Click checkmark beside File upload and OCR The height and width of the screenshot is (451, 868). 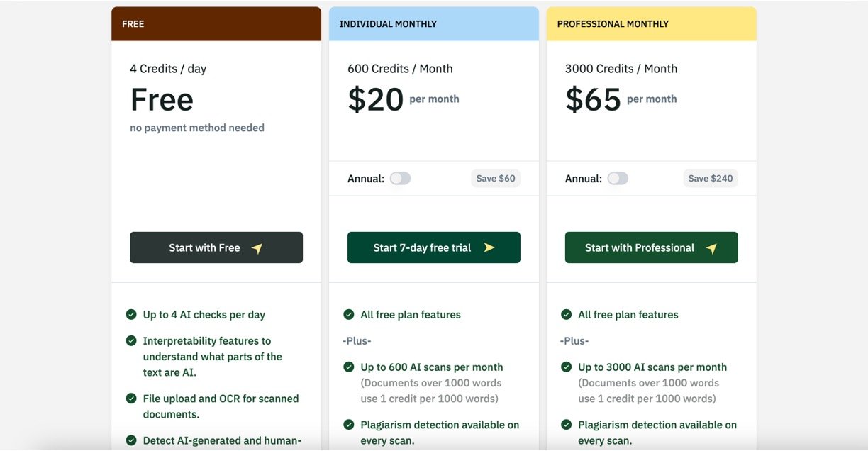coord(131,399)
